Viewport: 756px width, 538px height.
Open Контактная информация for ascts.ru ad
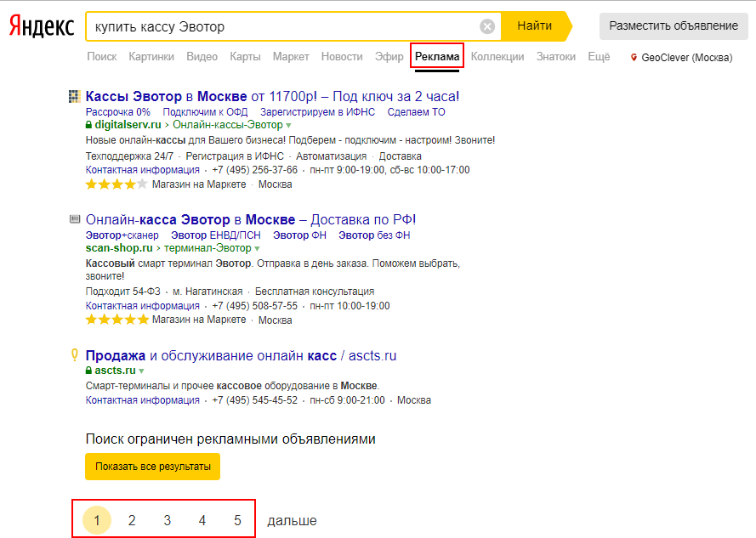coord(143,400)
